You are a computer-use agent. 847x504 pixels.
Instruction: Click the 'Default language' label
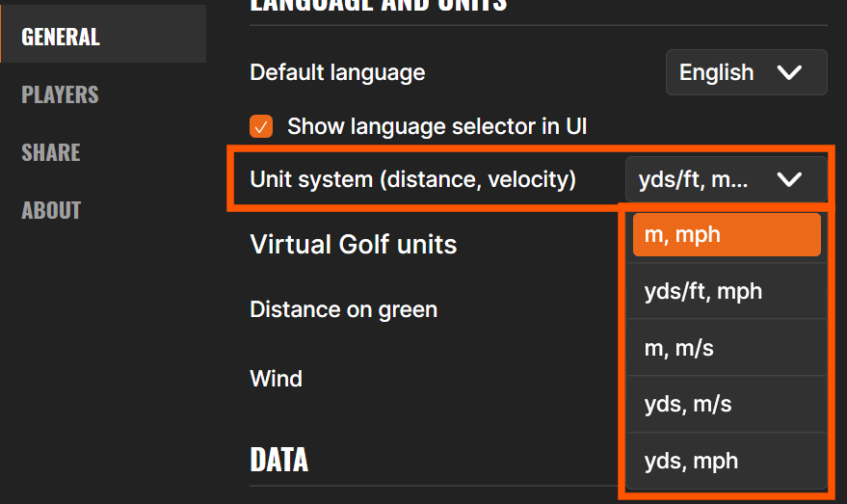click(337, 72)
